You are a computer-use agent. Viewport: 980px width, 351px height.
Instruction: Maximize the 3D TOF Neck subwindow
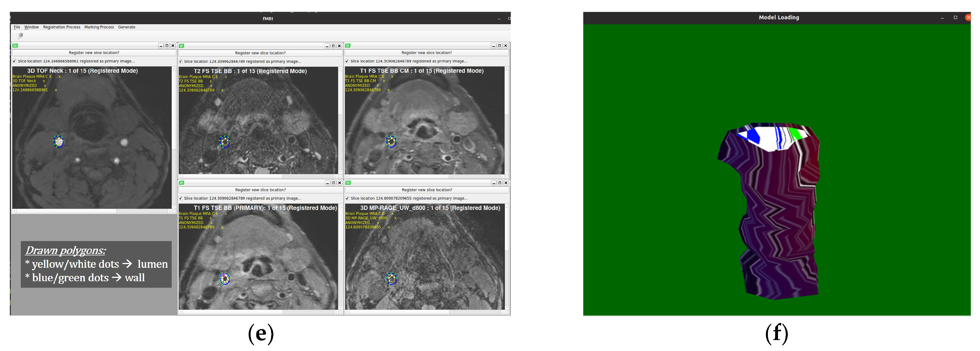click(x=167, y=46)
